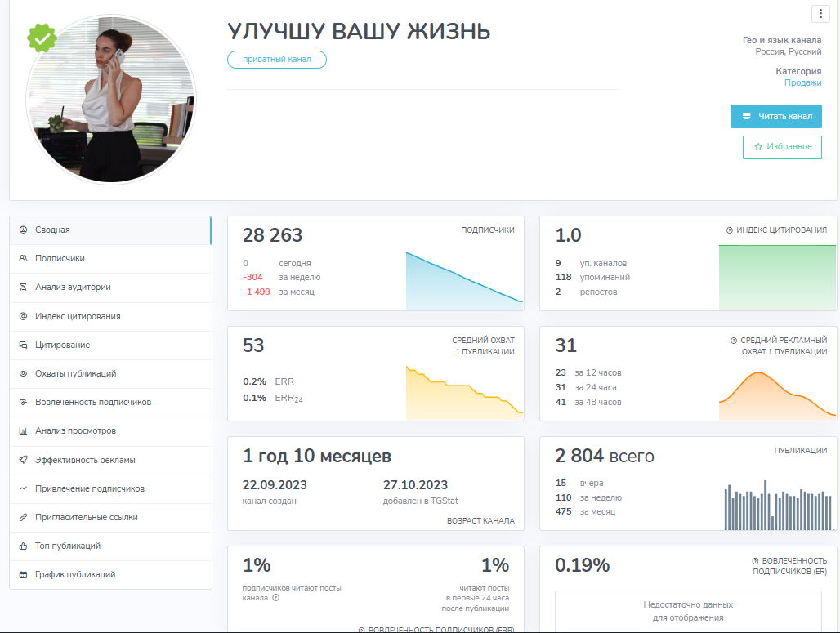
Task: Click help icon beside ВОВЛЕЧЕННОСТЬ ПОДПИСЧИКОВ (ER)
Action: tap(755, 560)
